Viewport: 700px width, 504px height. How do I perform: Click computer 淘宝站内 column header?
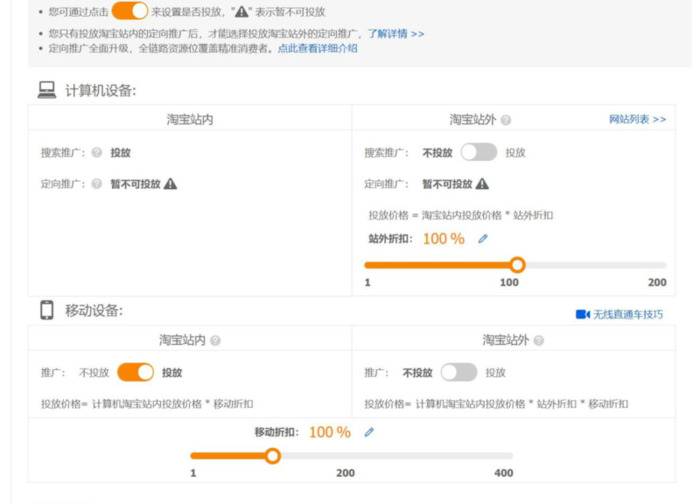point(190,119)
